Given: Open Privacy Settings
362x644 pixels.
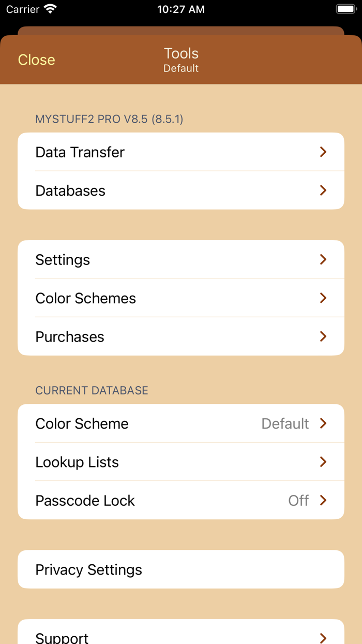Looking at the screenshot, I should click(x=181, y=569).
